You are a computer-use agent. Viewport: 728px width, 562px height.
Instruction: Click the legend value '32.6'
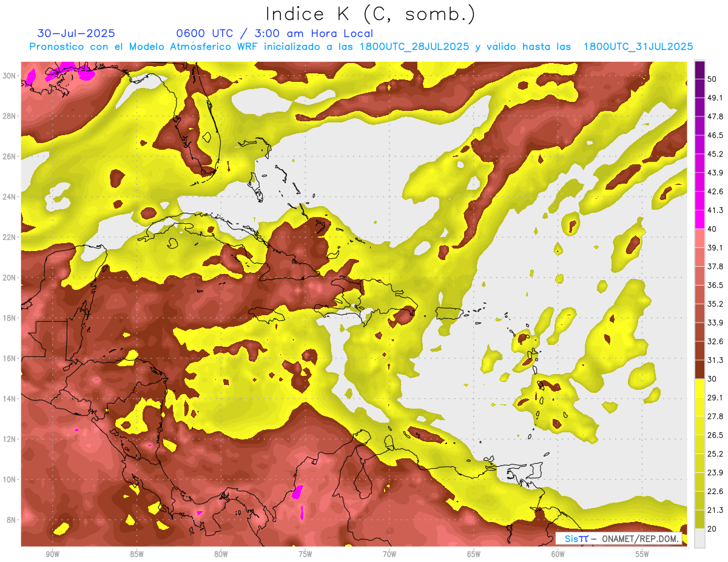click(x=715, y=341)
